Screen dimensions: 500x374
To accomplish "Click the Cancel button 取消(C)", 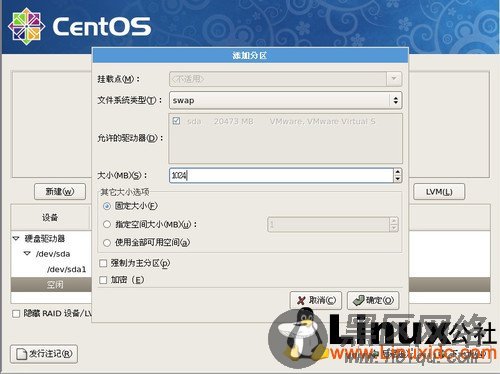I will point(315,300).
